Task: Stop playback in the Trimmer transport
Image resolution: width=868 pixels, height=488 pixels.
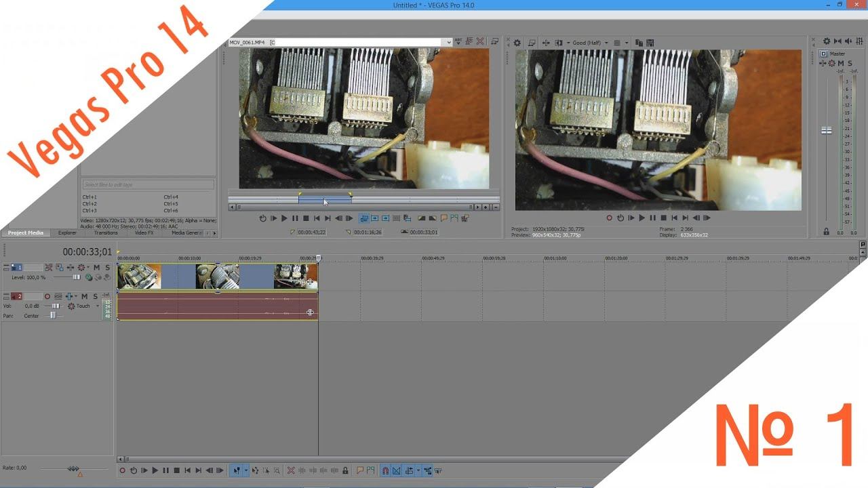Action: click(x=306, y=218)
